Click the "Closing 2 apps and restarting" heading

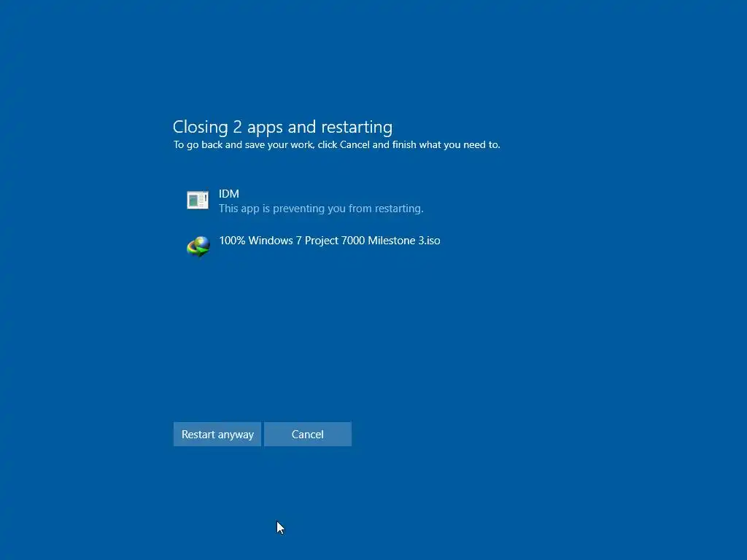[x=282, y=127]
